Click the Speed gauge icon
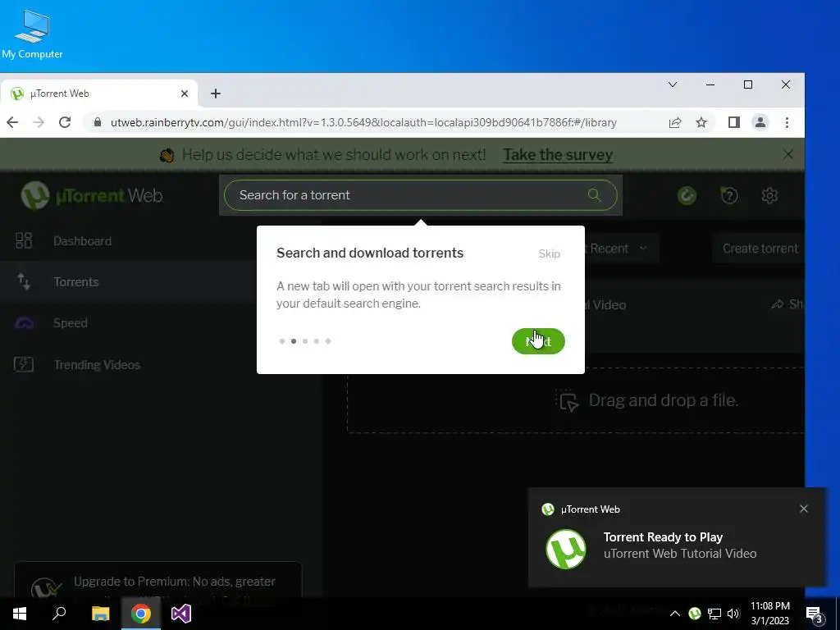This screenshot has height=630, width=840. click(x=24, y=323)
